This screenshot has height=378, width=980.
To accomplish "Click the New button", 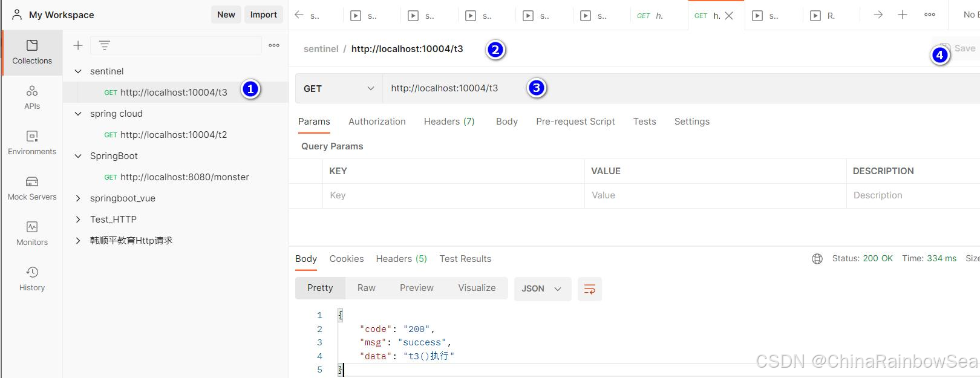I will (226, 15).
